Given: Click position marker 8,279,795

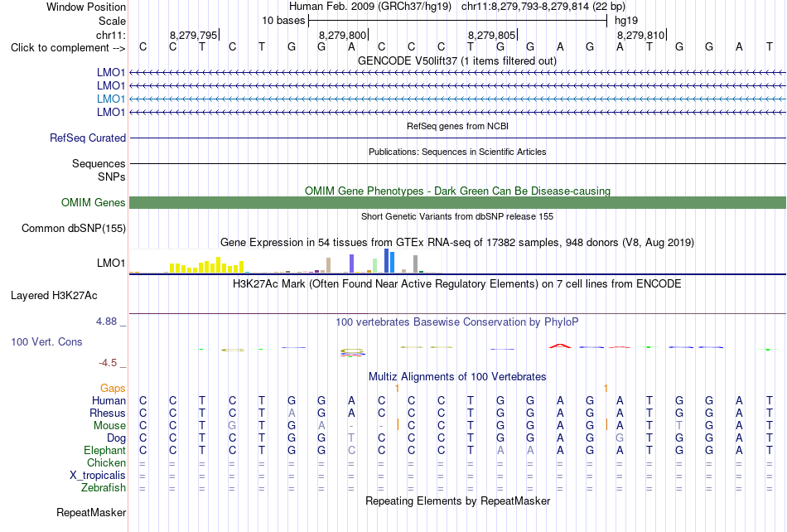Looking at the screenshot, I should tap(194, 35).
